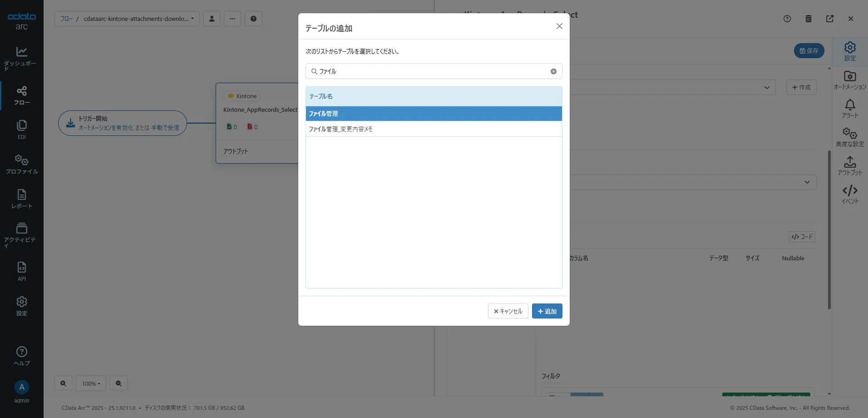Open the 100% zoom level dropdown
This screenshot has height=418, width=868.
pos(91,383)
